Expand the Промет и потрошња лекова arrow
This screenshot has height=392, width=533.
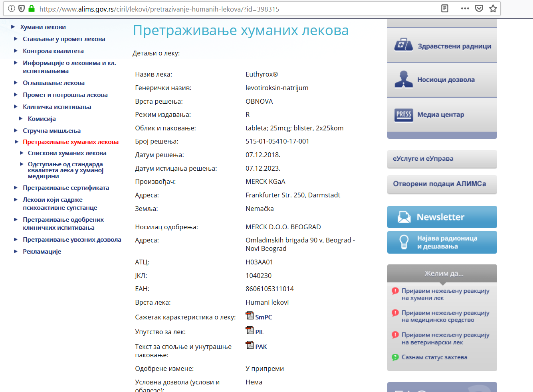click(x=16, y=95)
